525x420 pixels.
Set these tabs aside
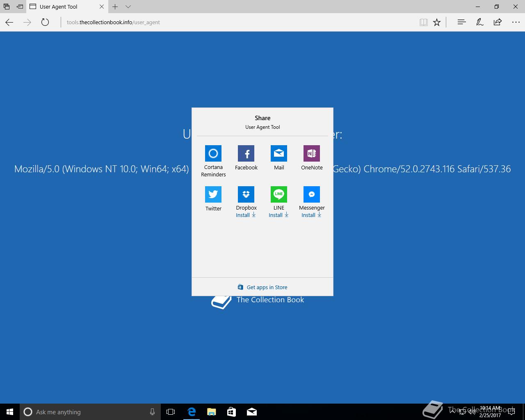(x=20, y=7)
